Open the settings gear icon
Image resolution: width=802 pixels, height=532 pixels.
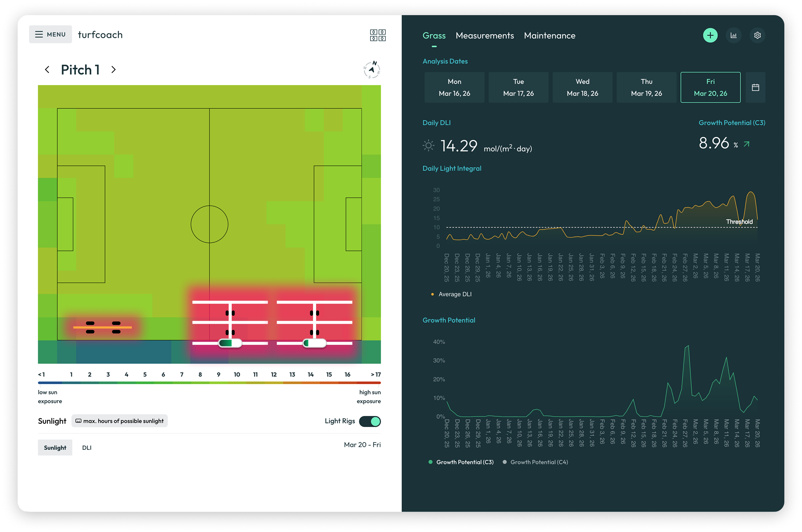tap(758, 35)
